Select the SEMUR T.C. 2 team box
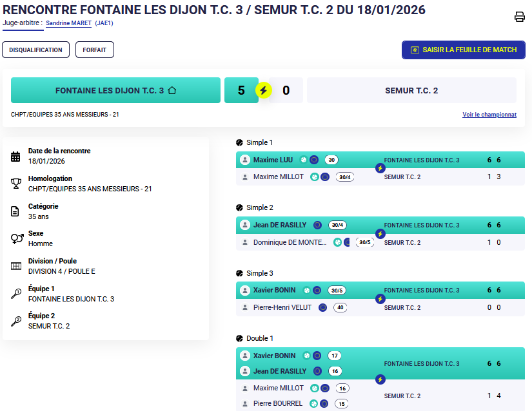 (x=411, y=91)
